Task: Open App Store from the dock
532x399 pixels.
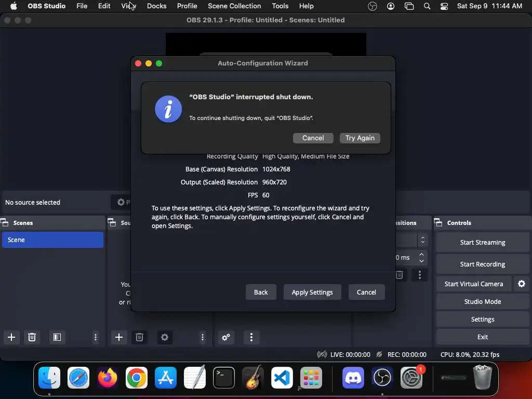Action: 166,378
